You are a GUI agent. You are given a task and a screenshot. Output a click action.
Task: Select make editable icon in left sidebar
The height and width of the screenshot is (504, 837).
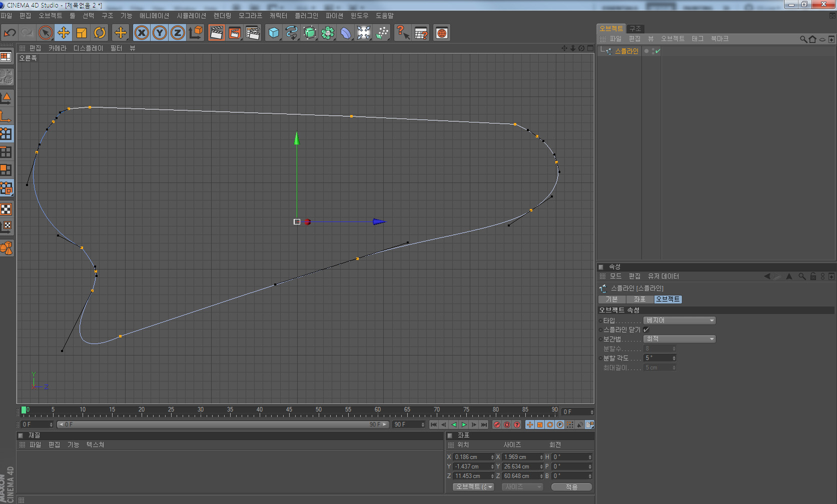(x=6, y=76)
